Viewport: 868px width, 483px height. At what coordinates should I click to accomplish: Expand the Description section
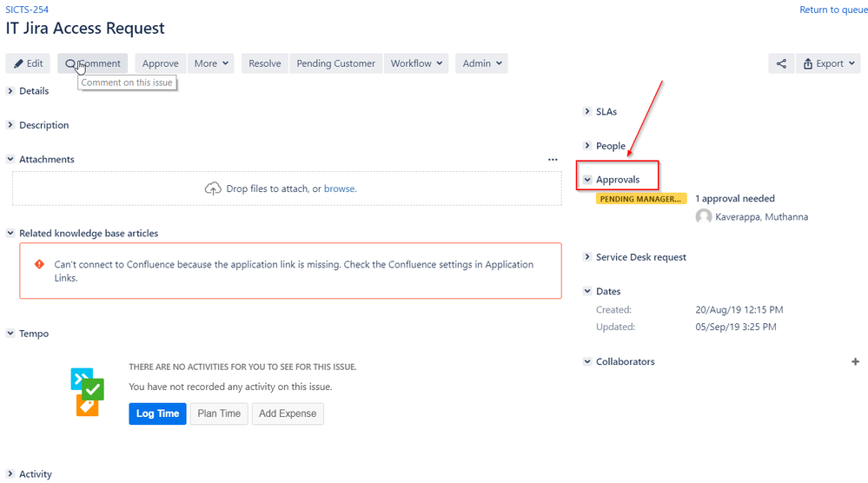pyautogui.click(x=10, y=125)
